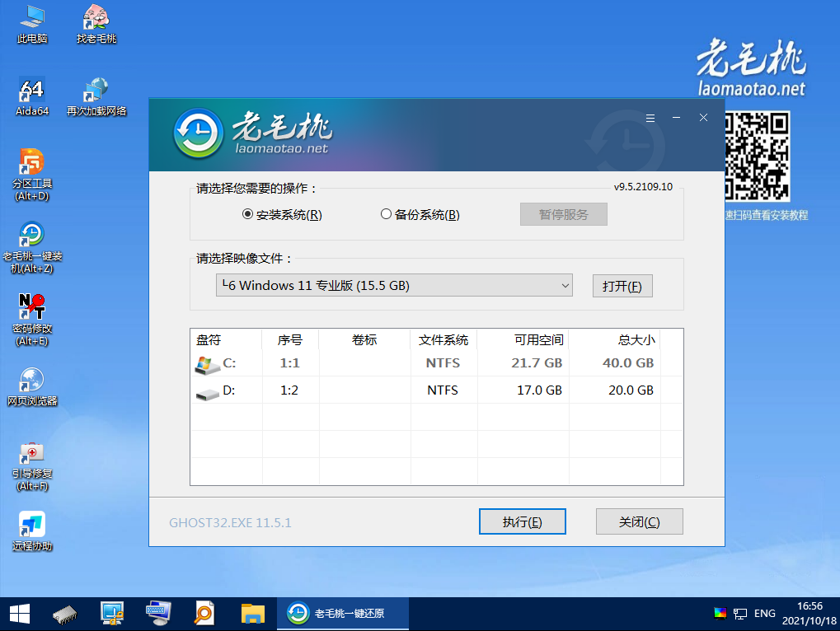Open 老毛桃一键装机 (Alt+Z) desktop shortcut
The image size is (840, 631).
tap(32, 247)
